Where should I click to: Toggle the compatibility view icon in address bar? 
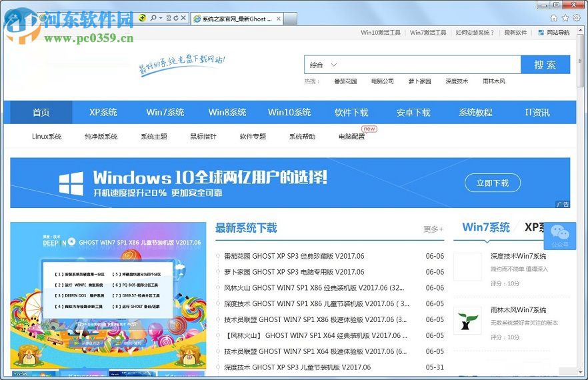pos(169,17)
